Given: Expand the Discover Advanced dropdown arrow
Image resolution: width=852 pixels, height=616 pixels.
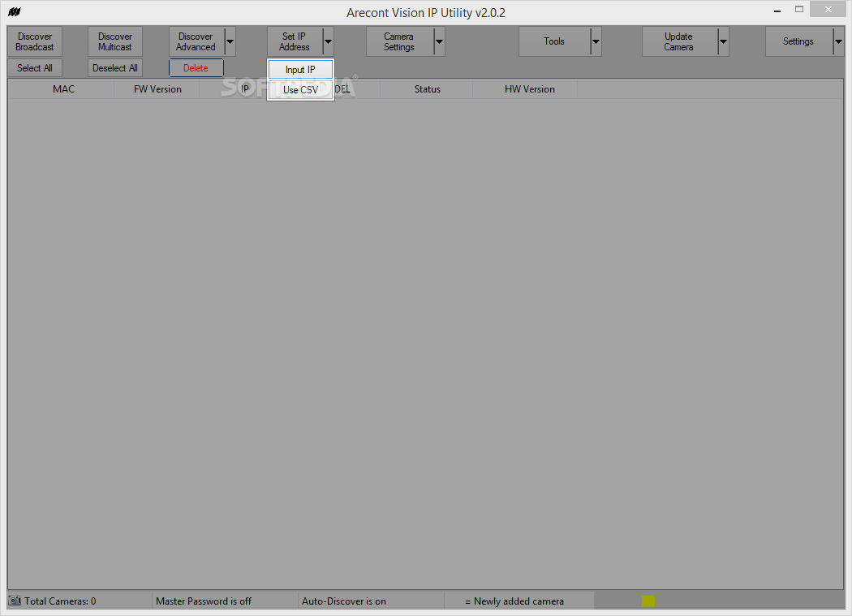Looking at the screenshot, I should [230, 41].
